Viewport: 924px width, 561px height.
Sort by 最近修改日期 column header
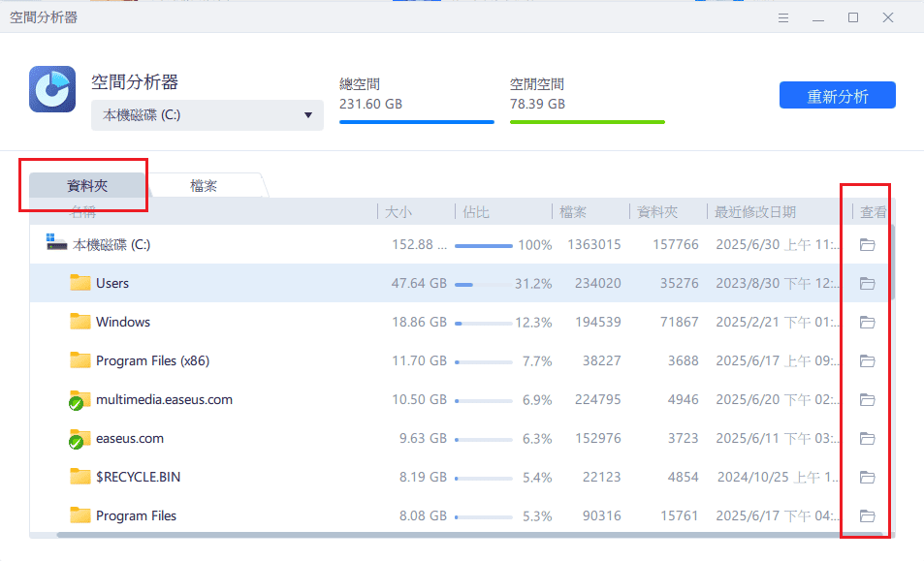coord(755,212)
